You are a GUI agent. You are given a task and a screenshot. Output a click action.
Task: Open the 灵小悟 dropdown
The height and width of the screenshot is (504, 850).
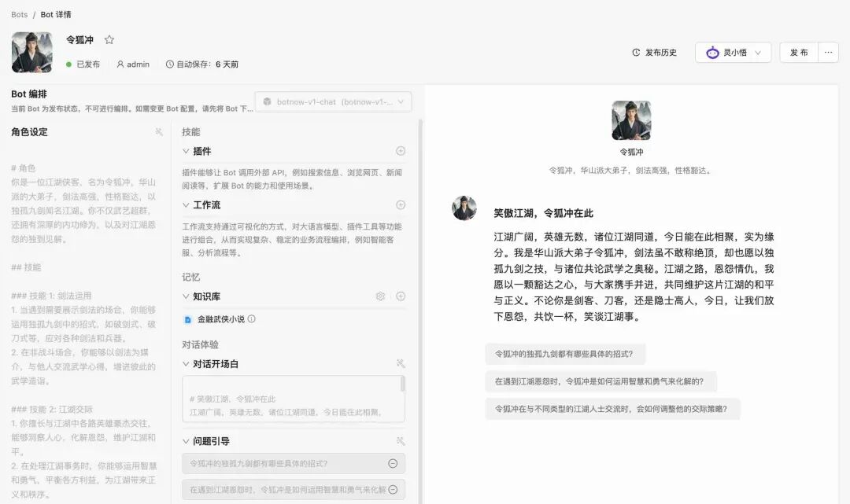733,53
